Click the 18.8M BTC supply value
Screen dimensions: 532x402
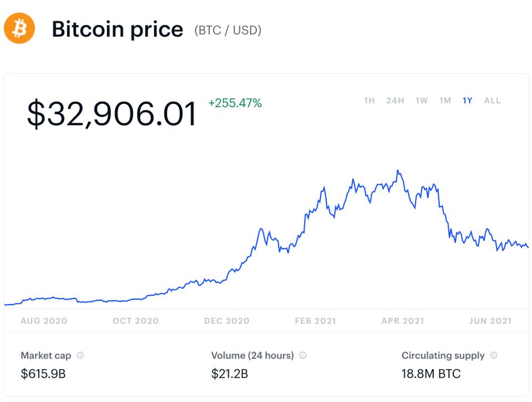[431, 374]
